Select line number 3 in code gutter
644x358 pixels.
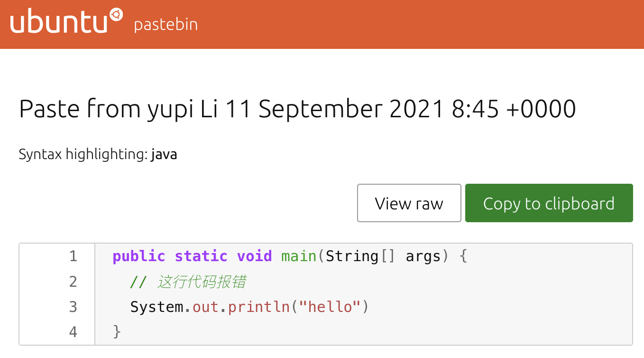tap(73, 307)
